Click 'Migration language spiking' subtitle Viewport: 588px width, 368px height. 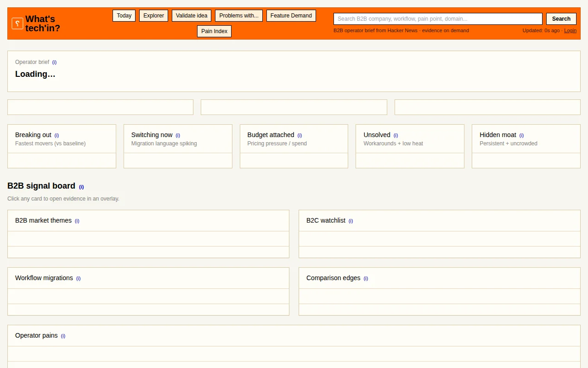[x=164, y=144]
